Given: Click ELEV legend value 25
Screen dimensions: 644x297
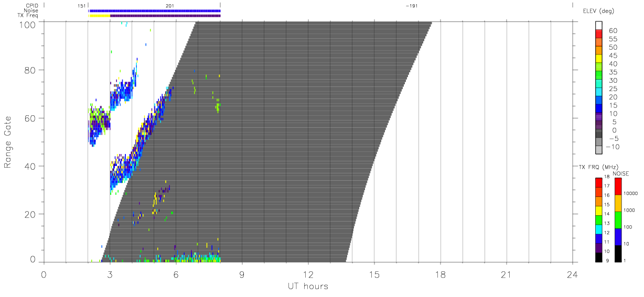Looking at the screenshot, I should 614,89.
